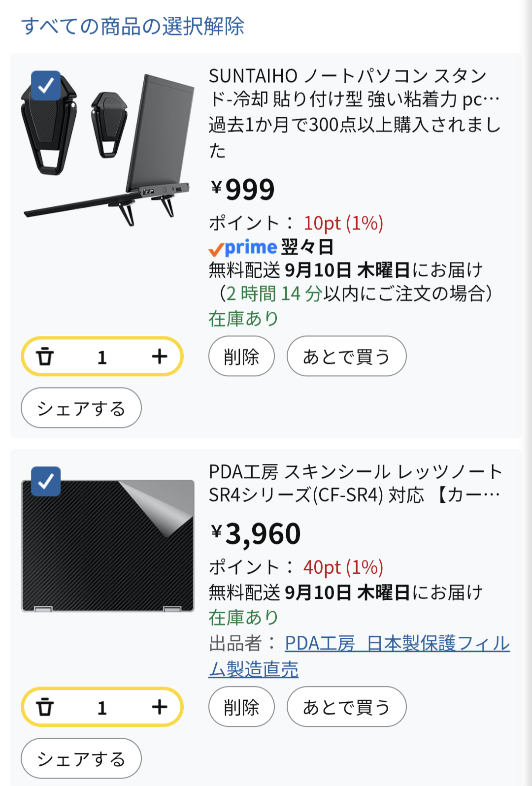The height and width of the screenshot is (786, 532).
Task: Increase SUNTAIHO stand quantity with plus icon
Action: 159,357
